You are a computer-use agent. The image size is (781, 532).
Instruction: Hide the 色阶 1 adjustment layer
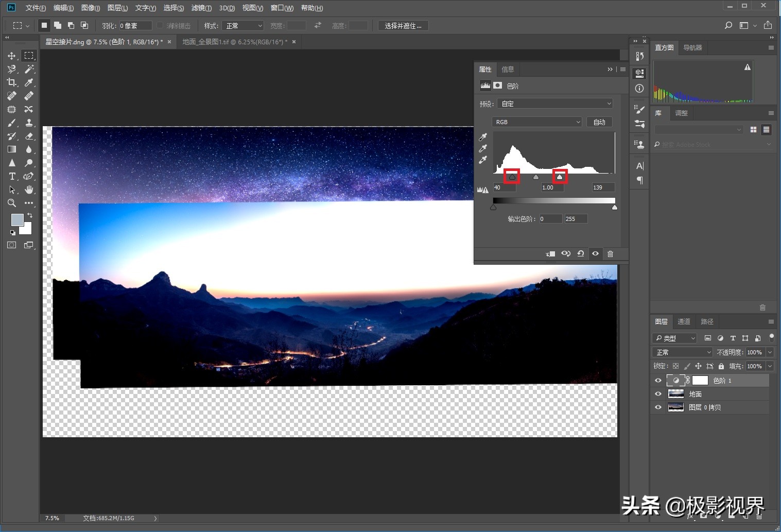tap(658, 381)
